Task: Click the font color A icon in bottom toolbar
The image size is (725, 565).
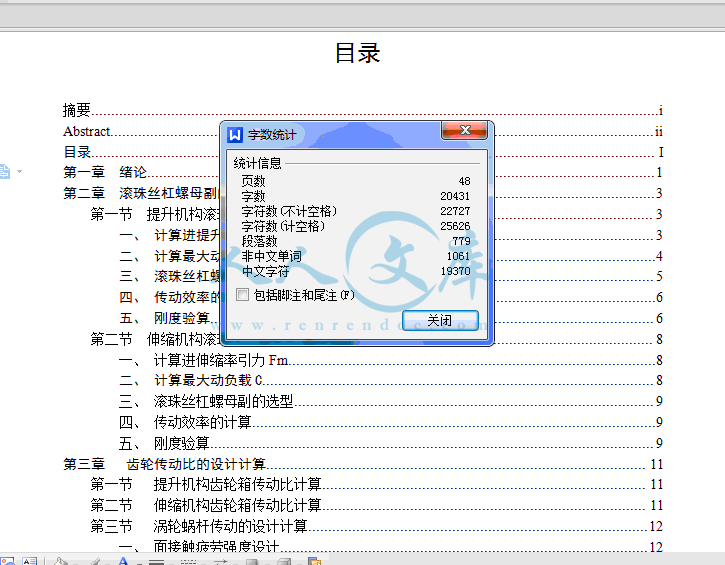Action: 123,561
